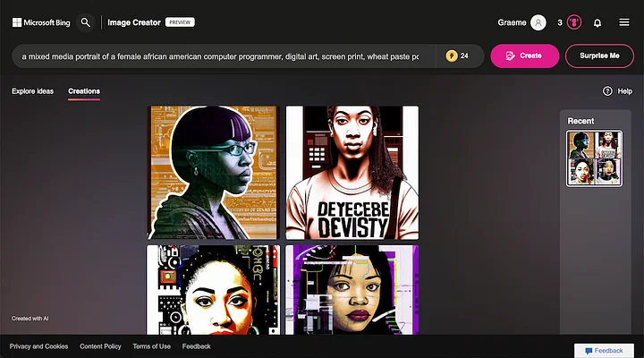The width and height of the screenshot is (644, 358).
Task: Click the rewards trophy icon
Action: point(574,22)
